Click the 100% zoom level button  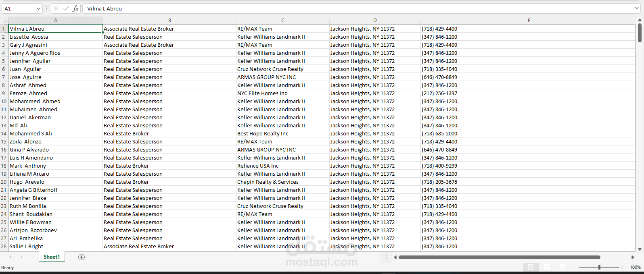tap(636, 267)
